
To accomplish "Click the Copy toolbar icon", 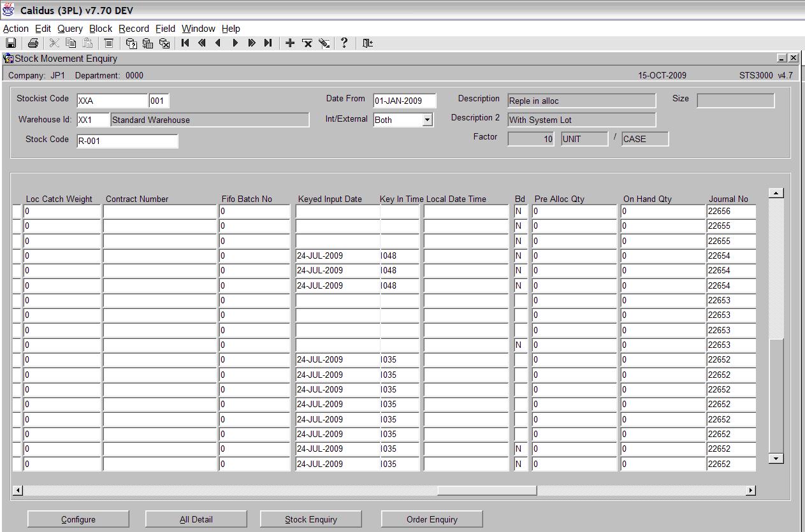I will pos(71,43).
